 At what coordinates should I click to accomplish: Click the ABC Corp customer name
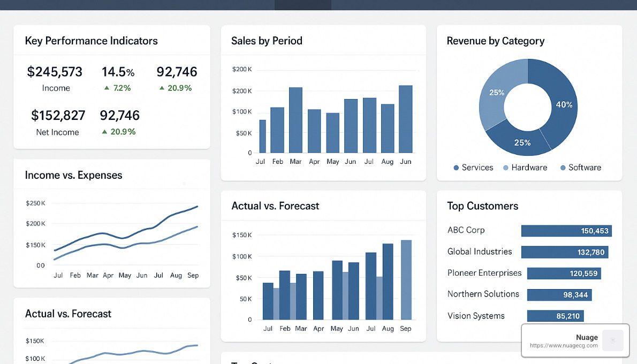[466, 230]
